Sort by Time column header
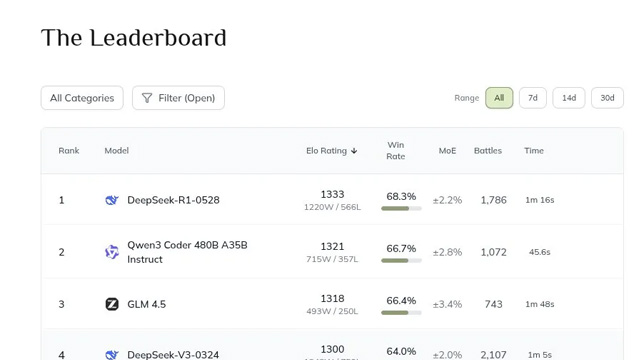 point(534,151)
